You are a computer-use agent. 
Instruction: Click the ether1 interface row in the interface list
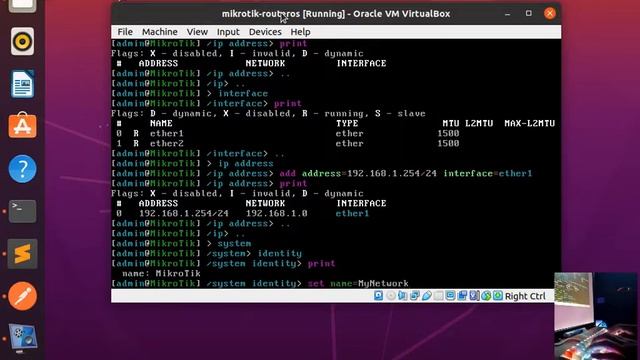click(288, 133)
